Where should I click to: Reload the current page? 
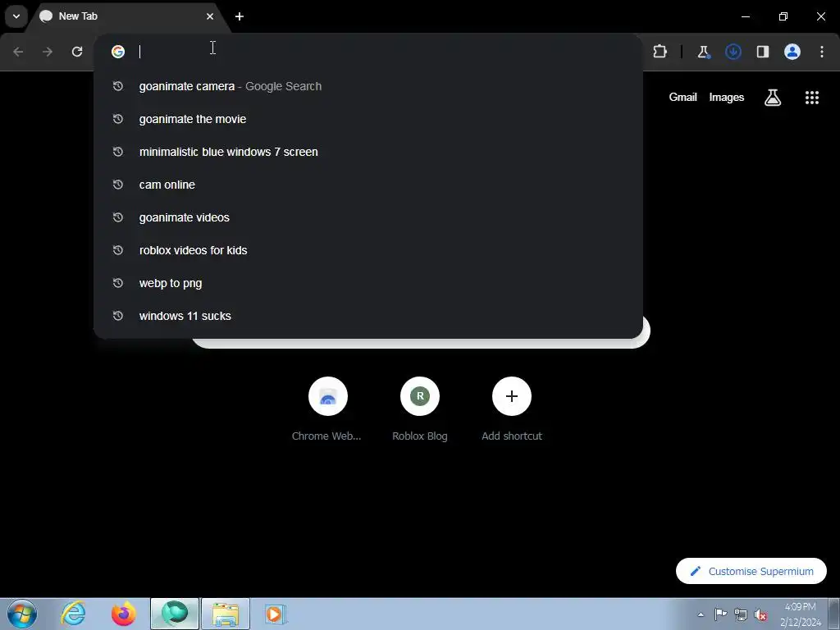(77, 52)
